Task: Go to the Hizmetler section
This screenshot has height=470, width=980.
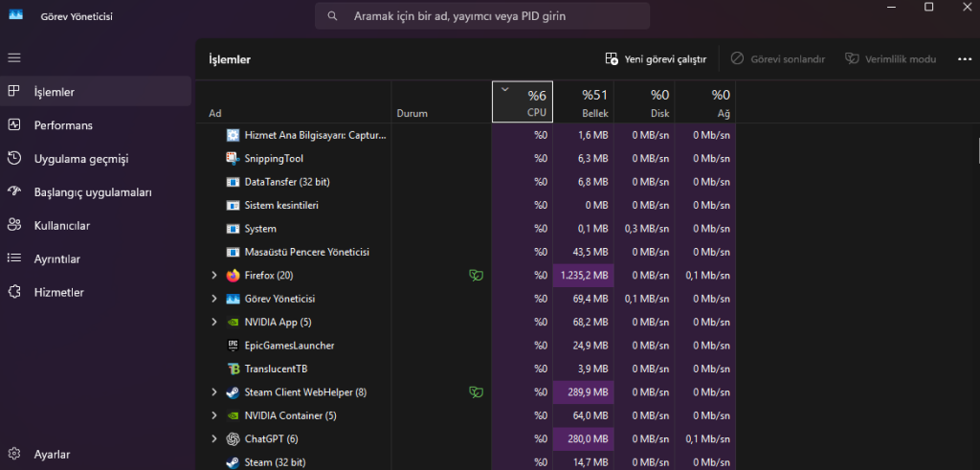Action: pyautogui.click(x=58, y=293)
